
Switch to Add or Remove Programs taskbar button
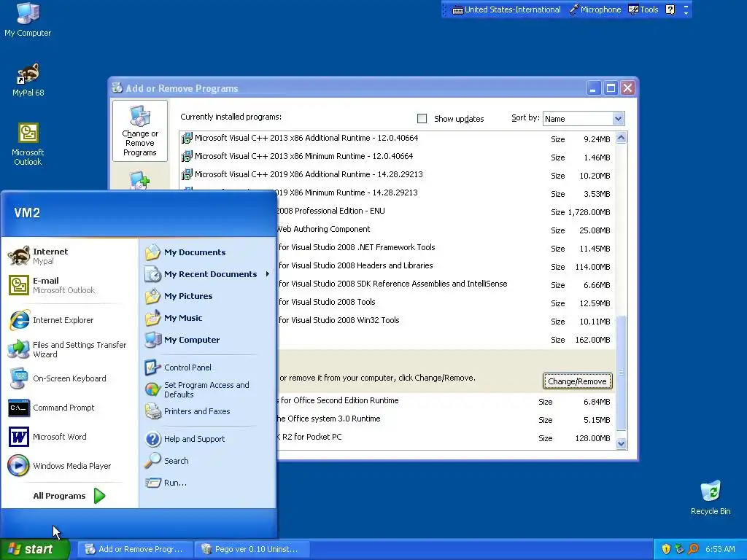(x=135, y=549)
